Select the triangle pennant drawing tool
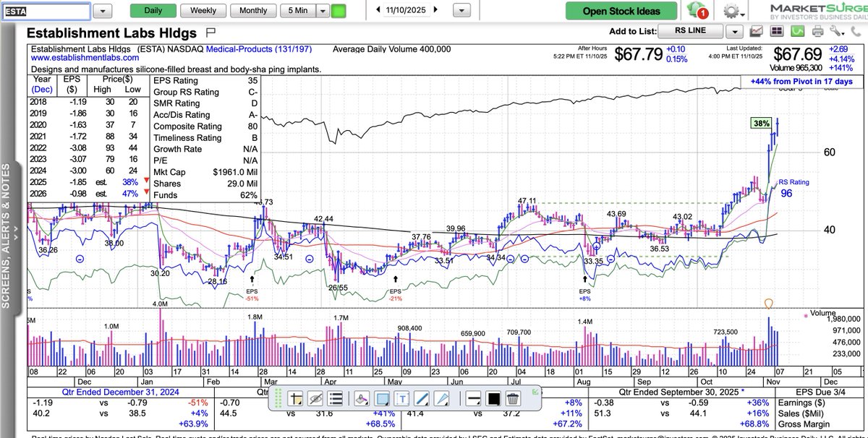The width and height of the screenshot is (868, 438). pyautogui.click(x=441, y=398)
